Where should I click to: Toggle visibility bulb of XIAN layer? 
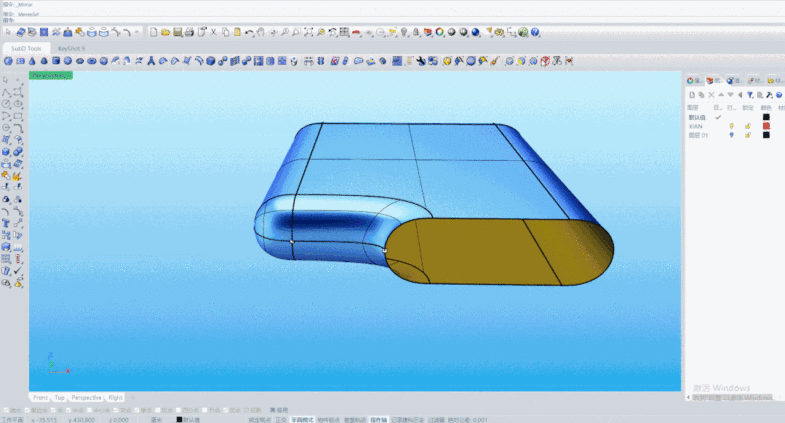(x=731, y=126)
